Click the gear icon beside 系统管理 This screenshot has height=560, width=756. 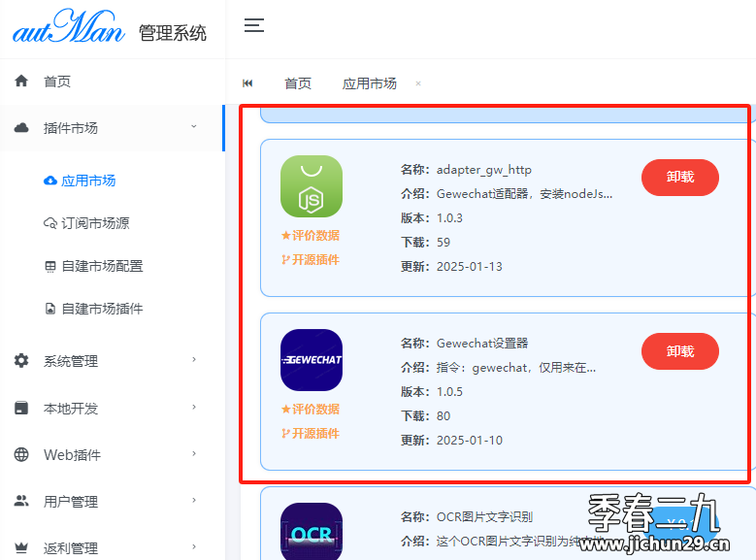pyautogui.click(x=21, y=361)
